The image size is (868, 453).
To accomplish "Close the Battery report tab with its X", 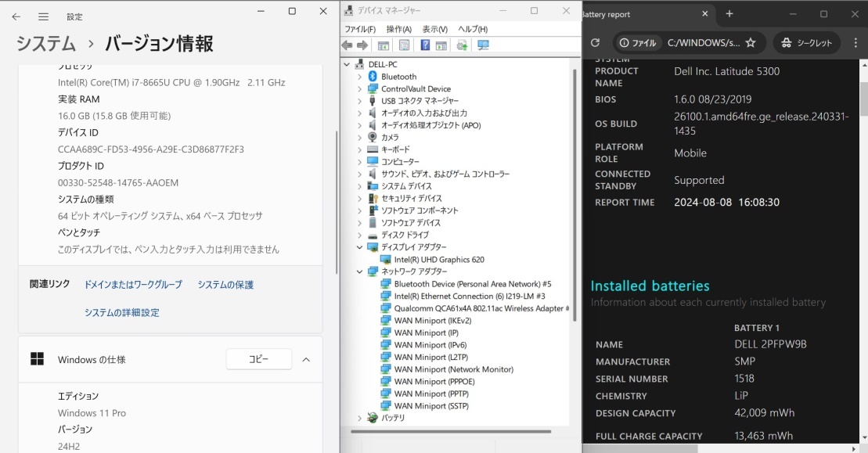I will (704, 14).
